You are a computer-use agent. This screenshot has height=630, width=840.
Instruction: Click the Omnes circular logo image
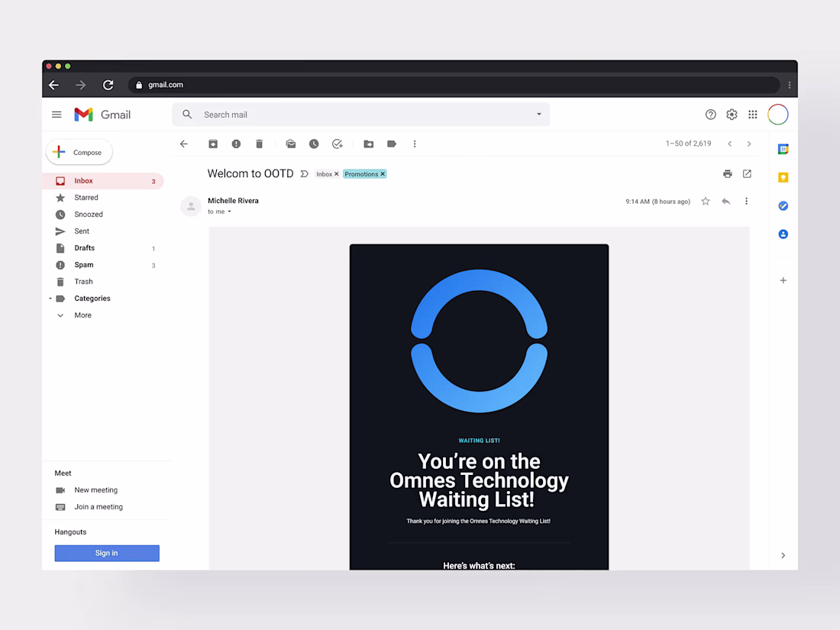(x=479, y=341)
